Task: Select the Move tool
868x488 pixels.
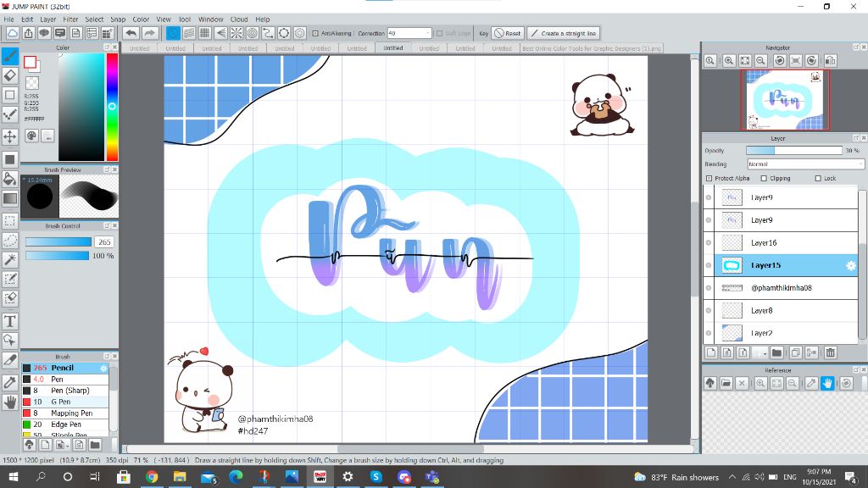Action: 10,136
